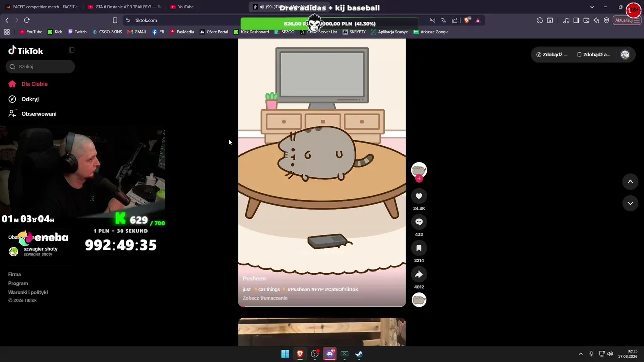Bookmark this page in the browser toolbar
This screenshot has width=644, height=362.
click(115, 20)
